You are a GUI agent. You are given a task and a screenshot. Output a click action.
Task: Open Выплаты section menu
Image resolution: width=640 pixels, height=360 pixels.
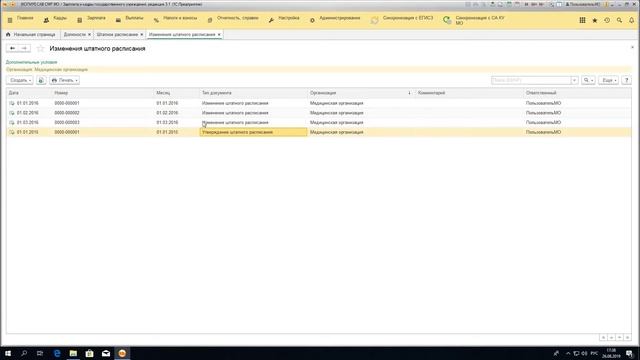tap(134, 18)
